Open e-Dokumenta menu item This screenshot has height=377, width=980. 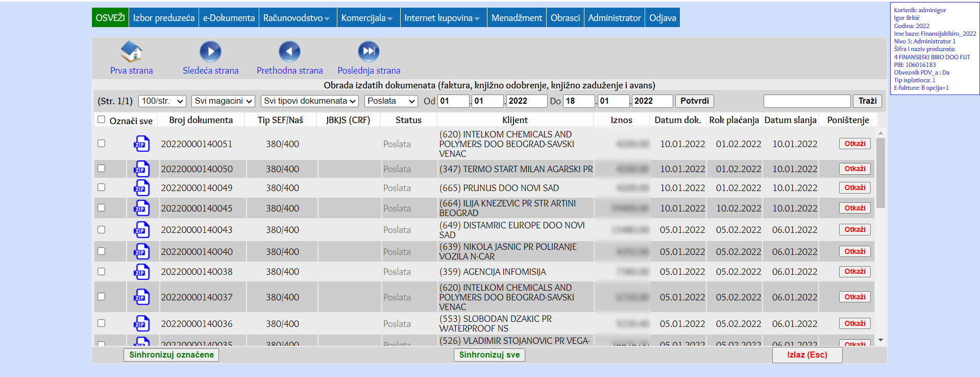pyautogui.click(x=229, y=18)
